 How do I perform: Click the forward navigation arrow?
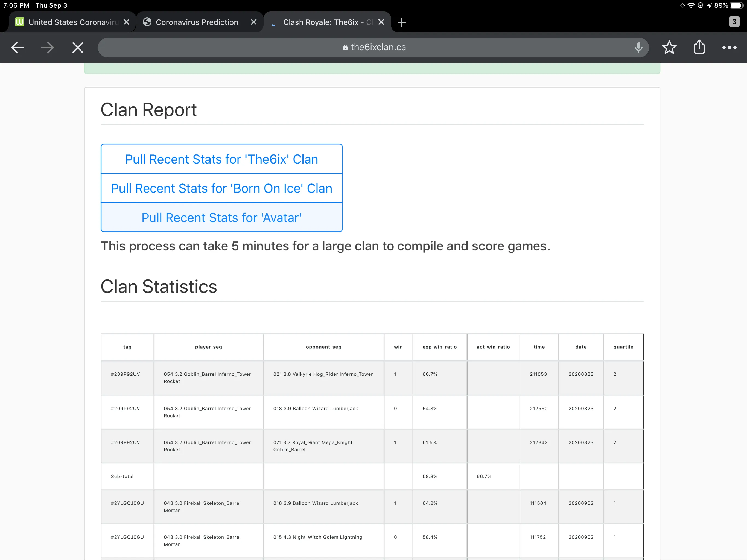pyautogui.click(x=47, y=48)
